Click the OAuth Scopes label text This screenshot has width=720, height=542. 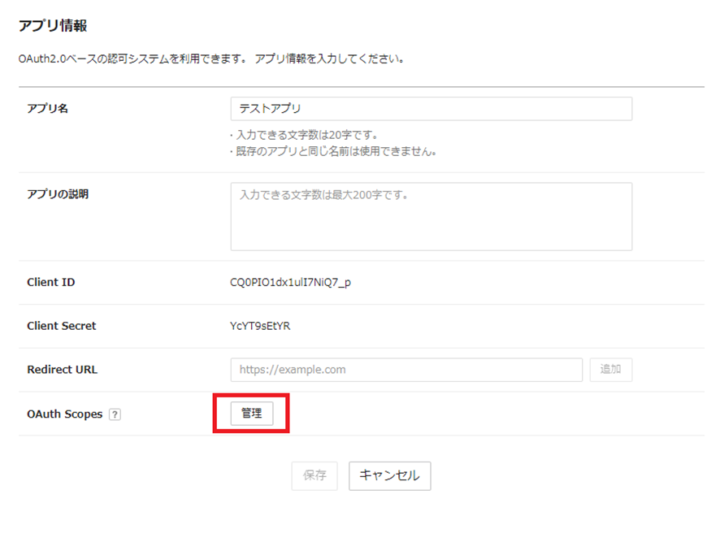tap(64, 414)
